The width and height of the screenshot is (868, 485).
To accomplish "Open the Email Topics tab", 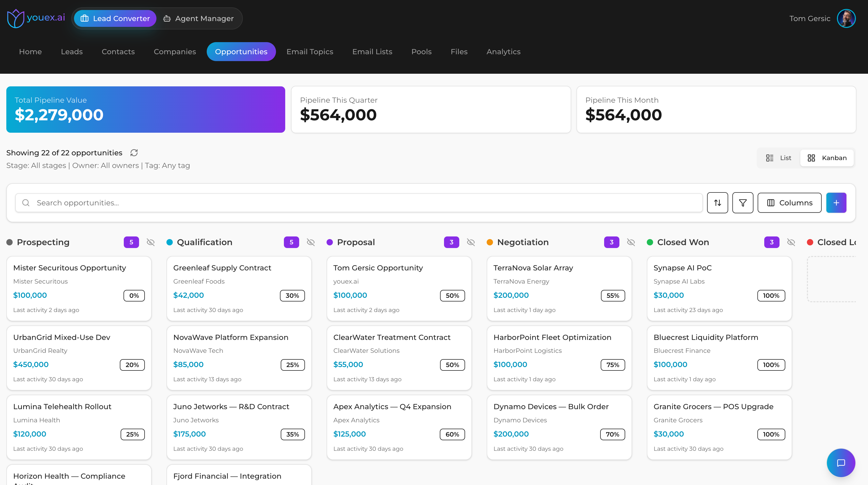I will point(310,52).
